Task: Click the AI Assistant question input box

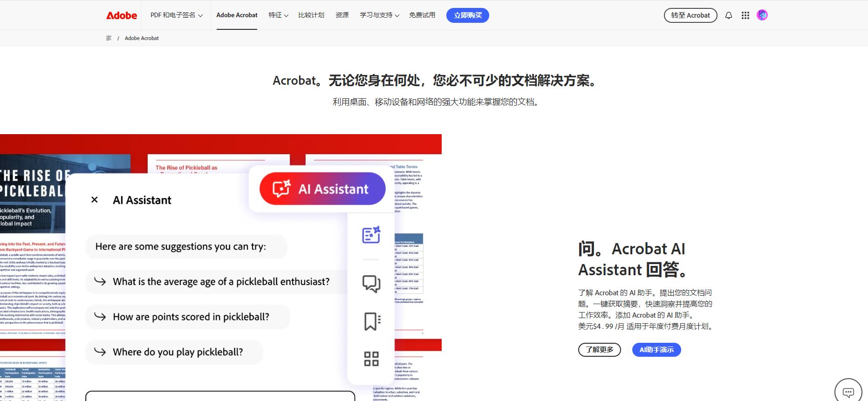Action: pos(220,396)
